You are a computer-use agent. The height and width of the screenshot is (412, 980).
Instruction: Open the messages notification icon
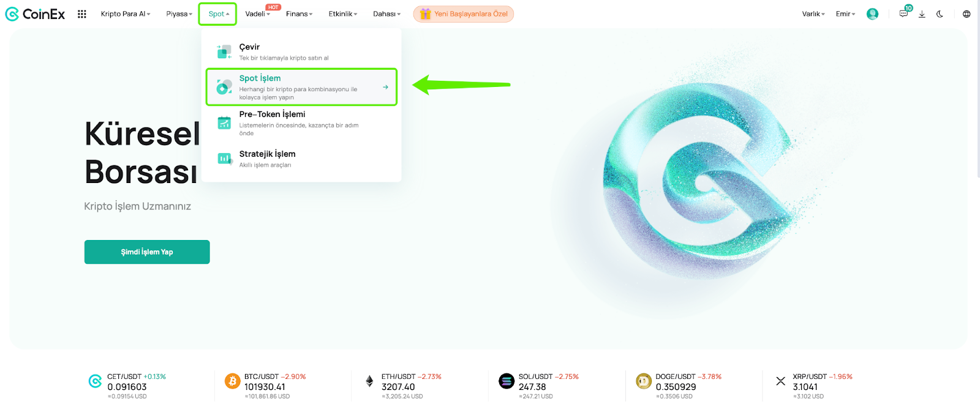click(904, 13)
